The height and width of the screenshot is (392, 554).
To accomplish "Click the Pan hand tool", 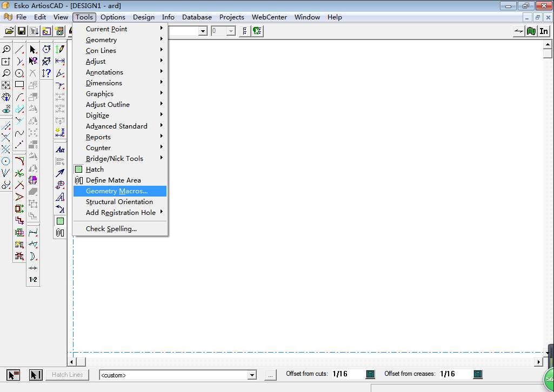I will 6,97.
